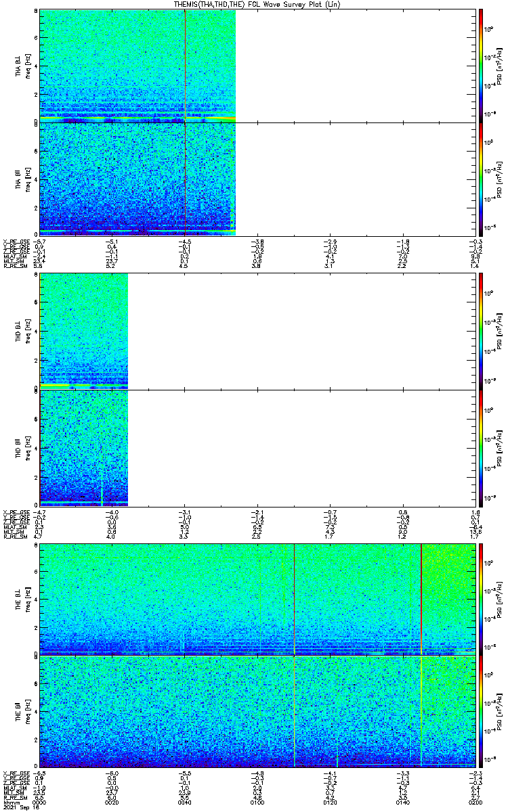Click the yellow low-frequency band in THA B⊥
Screen dimensions: 508x812
[137, 118]
